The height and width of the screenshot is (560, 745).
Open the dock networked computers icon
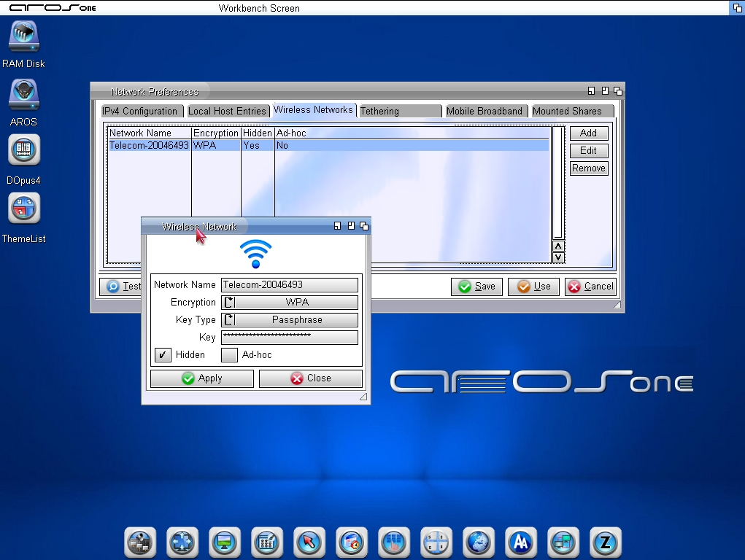(x=563, y=542)
